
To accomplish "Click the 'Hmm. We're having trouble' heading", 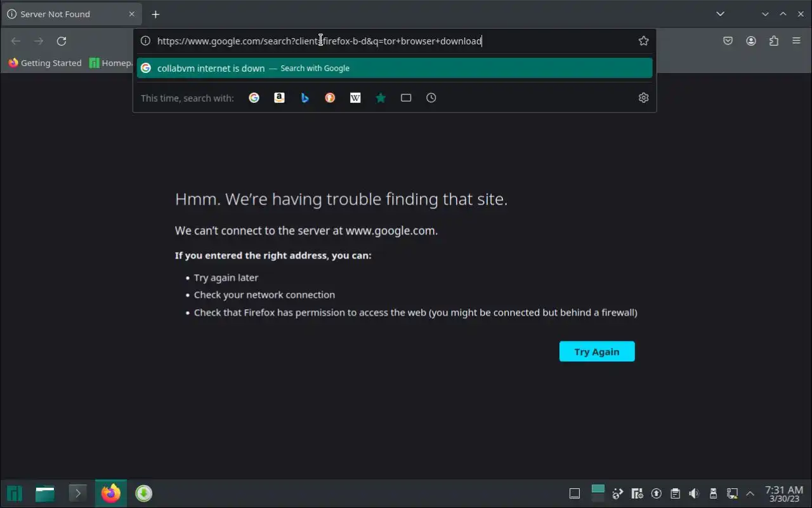I will point(341,199).
